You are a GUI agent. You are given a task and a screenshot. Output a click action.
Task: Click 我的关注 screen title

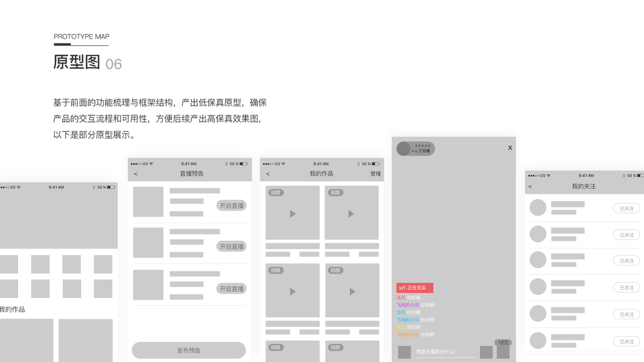pyautogui.click(x=584, y=186)
